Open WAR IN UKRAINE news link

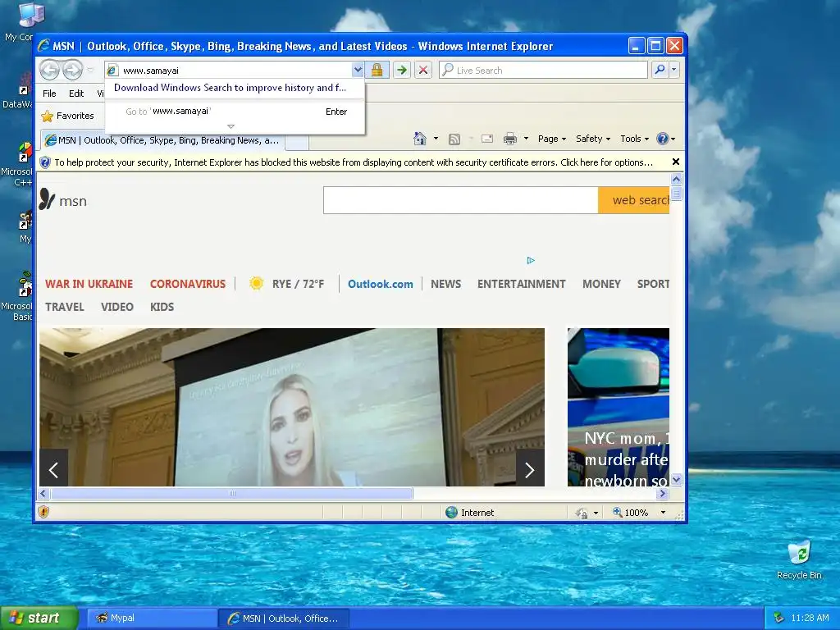click(x=89, y=284)
